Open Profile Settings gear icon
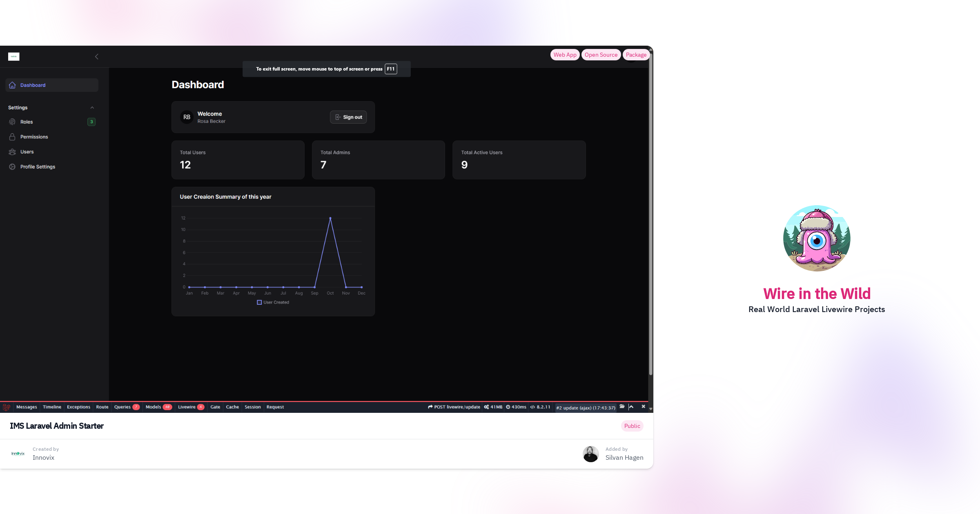 click(x=12, y=166)
